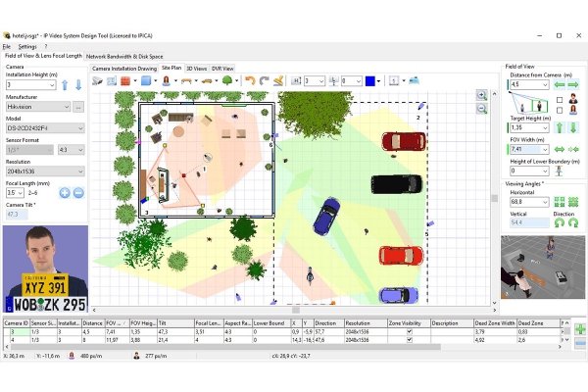588x392 pixels.
Task: Click the shrink horizontal viewing angle icon
Action: tap(573, 202)
